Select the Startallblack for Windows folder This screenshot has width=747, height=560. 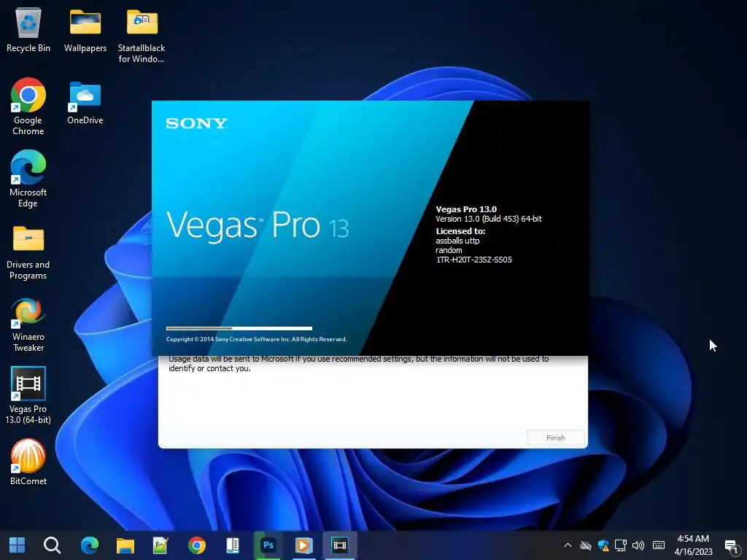(x=142, y=36)
